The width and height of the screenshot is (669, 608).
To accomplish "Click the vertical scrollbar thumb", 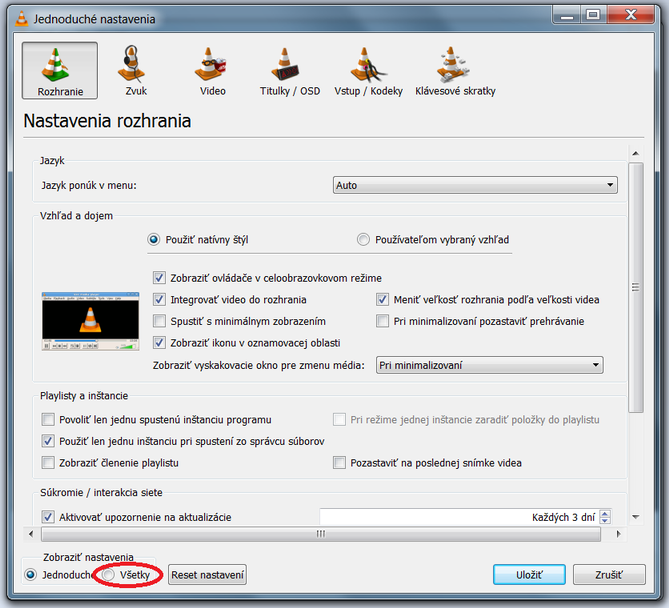I will pyautogui.click(x=635, y=287).
